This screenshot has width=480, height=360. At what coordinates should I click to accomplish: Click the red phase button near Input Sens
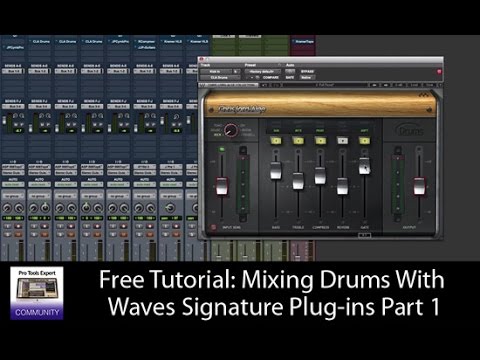click(214, 227)
